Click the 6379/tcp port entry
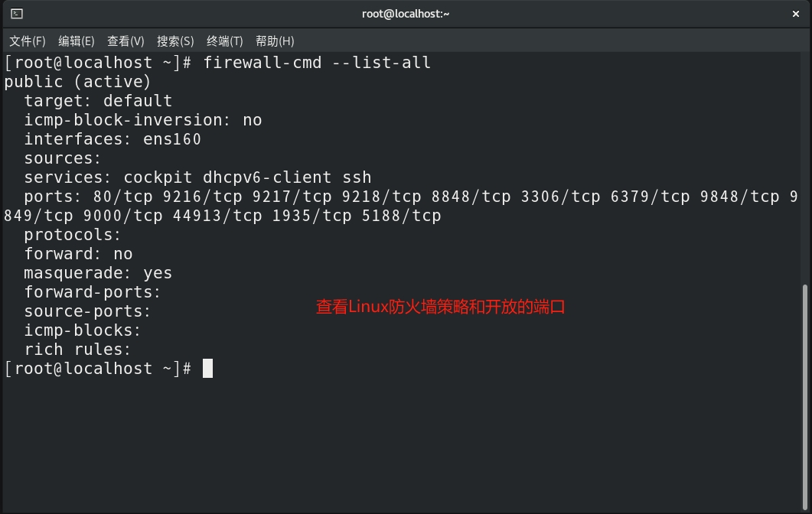812x514 pixels. click(x=650, y=197)
